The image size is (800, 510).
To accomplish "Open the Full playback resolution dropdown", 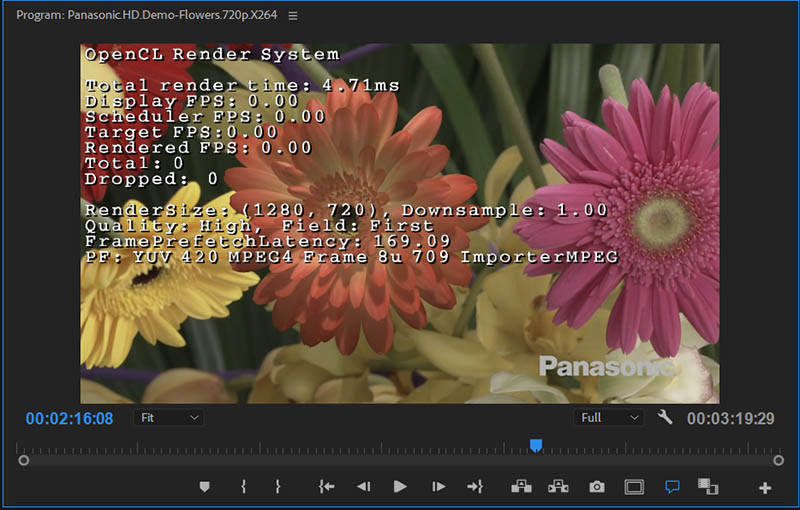I will click(x=608, y=418).
